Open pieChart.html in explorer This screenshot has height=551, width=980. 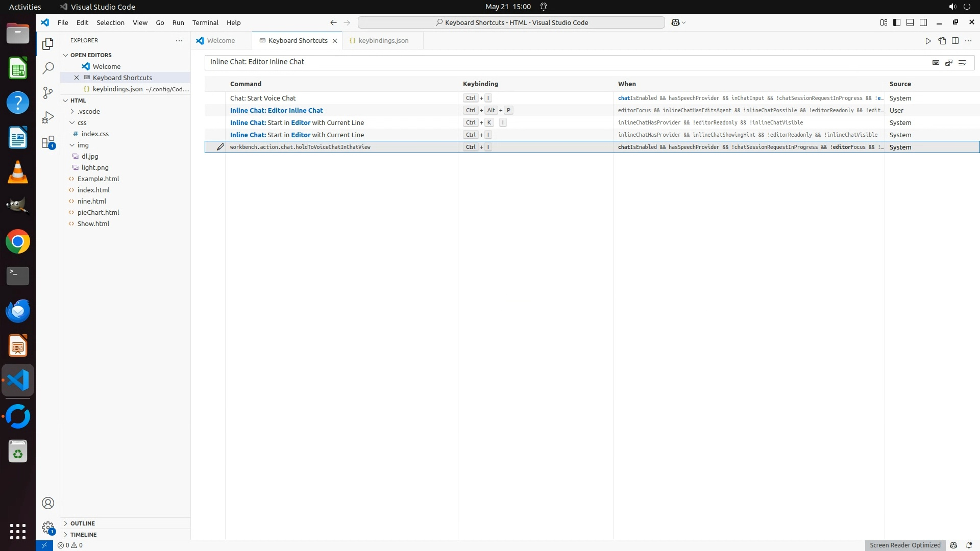pyautogui.click(x=98, y=212)
